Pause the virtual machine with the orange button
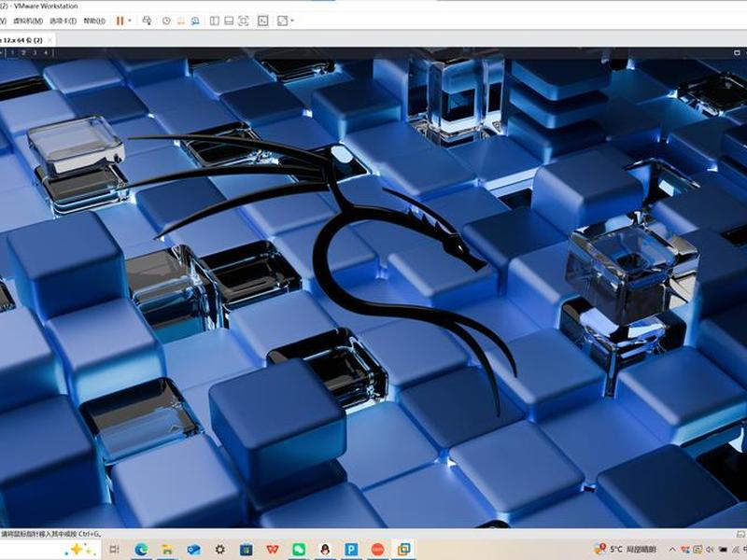The width and height of the screenshot is (747, 560). (x=120, y=21)
